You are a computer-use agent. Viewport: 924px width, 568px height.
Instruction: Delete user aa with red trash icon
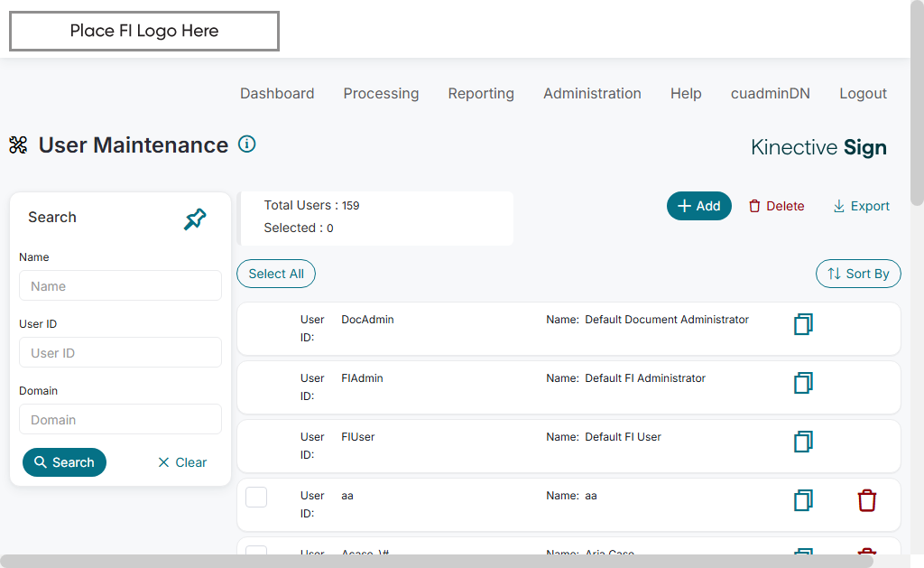point(866,500)
